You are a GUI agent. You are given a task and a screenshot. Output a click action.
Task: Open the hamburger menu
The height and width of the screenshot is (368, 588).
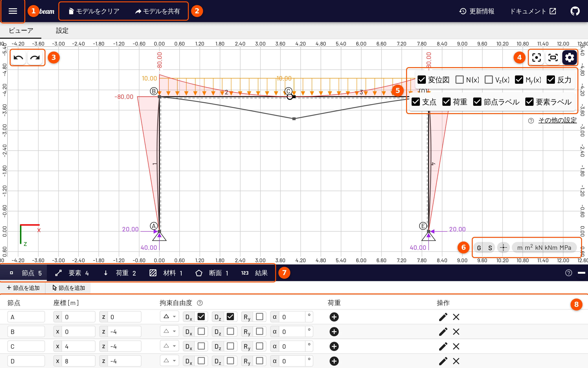tap(13, 11)
